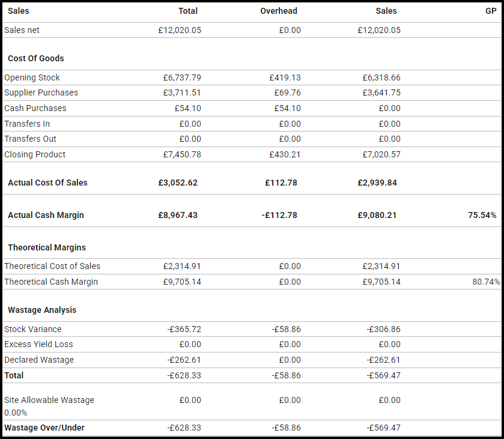Click the Overhead column header
Image resolution: width=504 pixels, height=439 pixels.
tap(279, 11)
